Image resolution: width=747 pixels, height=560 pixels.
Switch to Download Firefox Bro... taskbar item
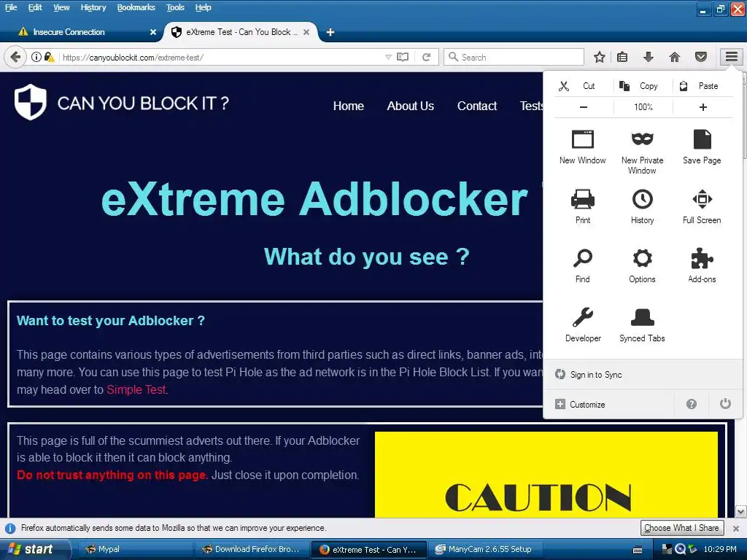252,549
